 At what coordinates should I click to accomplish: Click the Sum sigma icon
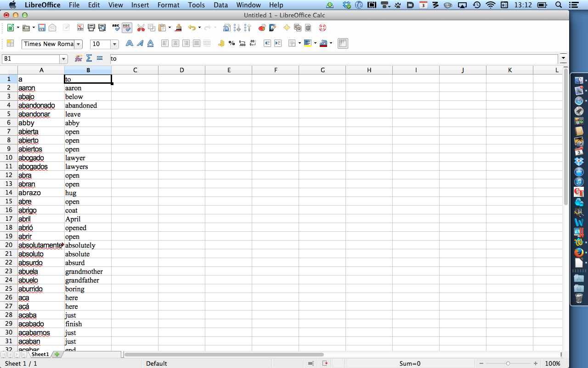(x=89, y=58)
